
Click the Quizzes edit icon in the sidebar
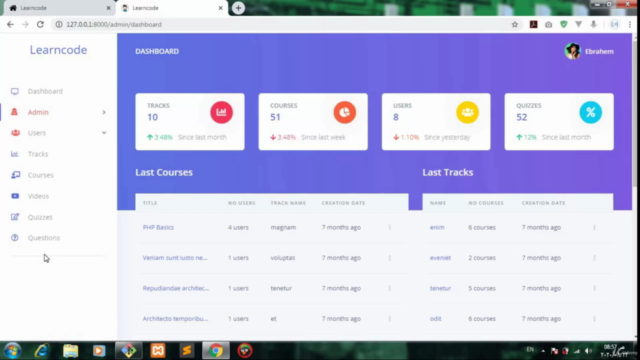click(x=15, y=217)
